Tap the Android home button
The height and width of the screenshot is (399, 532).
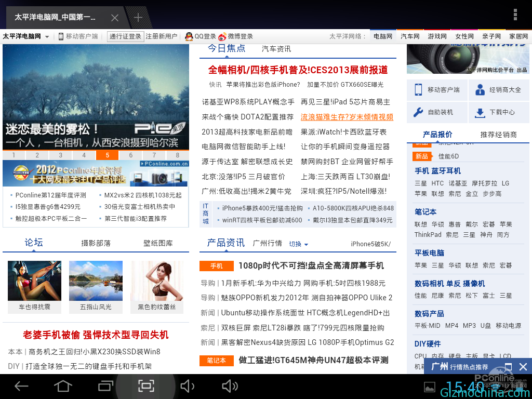pos(63,386)
